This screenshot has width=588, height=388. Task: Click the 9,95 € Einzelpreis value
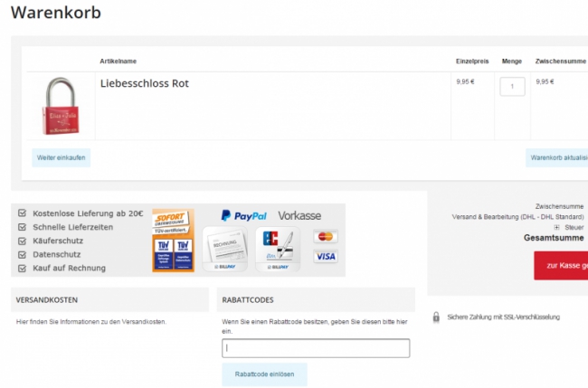465,81
